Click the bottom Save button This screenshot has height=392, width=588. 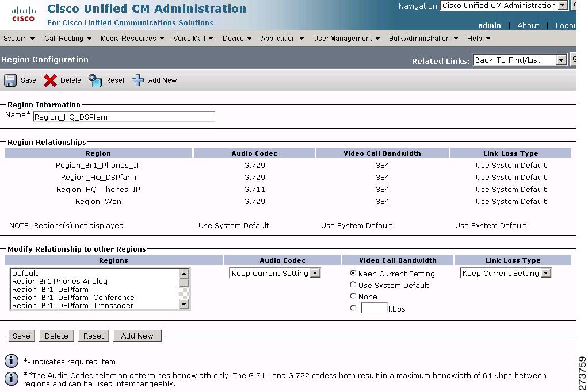coord(22,336)
